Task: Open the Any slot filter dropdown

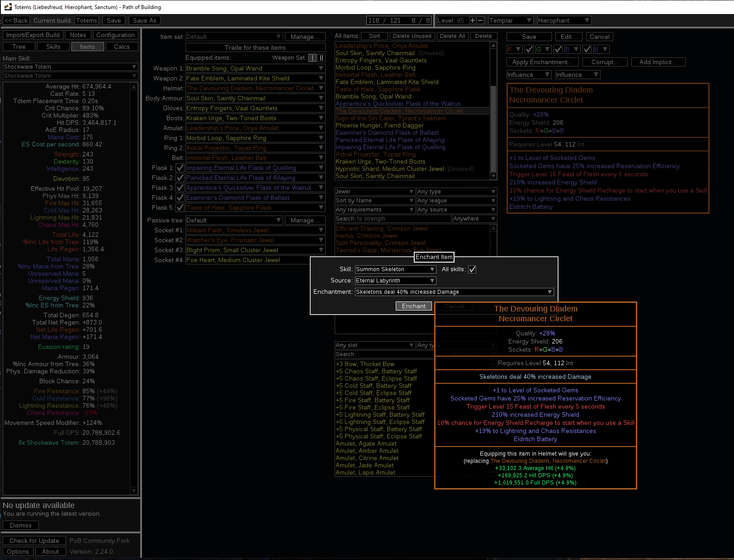Action: coord(375,345)
